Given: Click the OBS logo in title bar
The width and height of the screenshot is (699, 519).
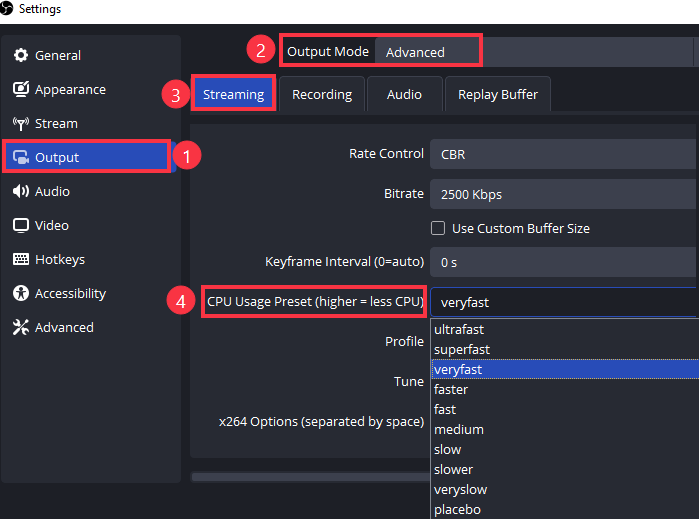Looking at the screenshot, I should click(6, 8).
